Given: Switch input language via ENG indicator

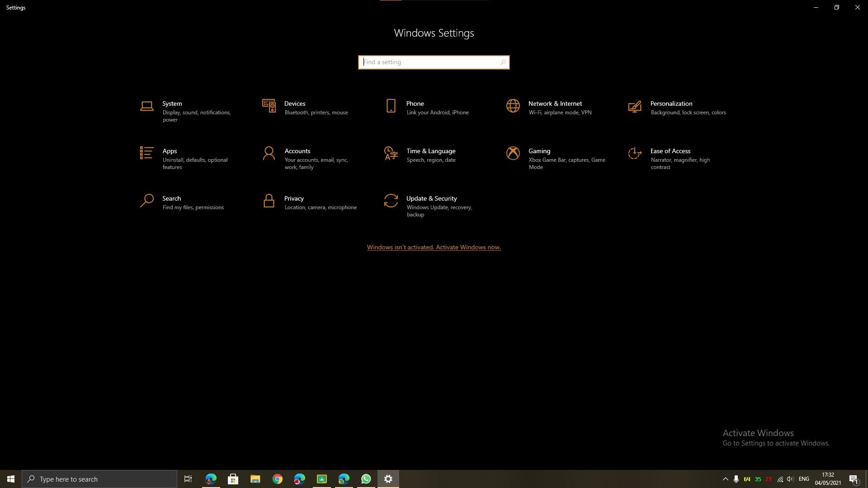Looking at the screenshot, I should (x=804, y=479).
